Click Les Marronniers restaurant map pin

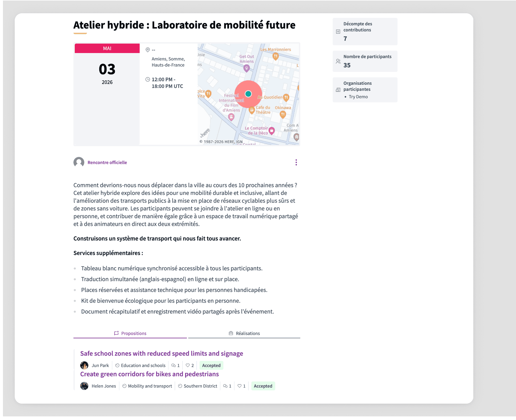click(x=276, y=56)
